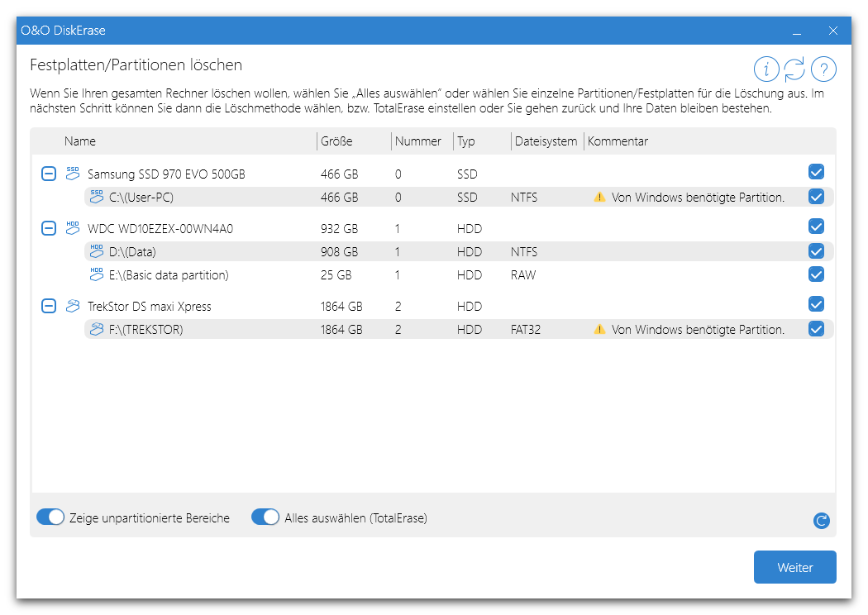Close the O&O DiskErase window
The image size is (868, 615).
click(x=833, y=31)
